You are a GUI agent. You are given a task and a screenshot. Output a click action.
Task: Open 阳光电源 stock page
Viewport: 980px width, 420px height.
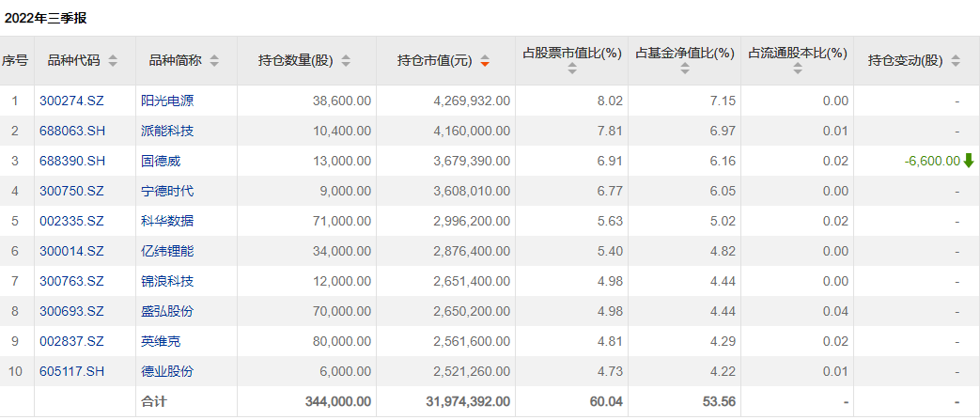pyautogui.click(x=167, y=101)
